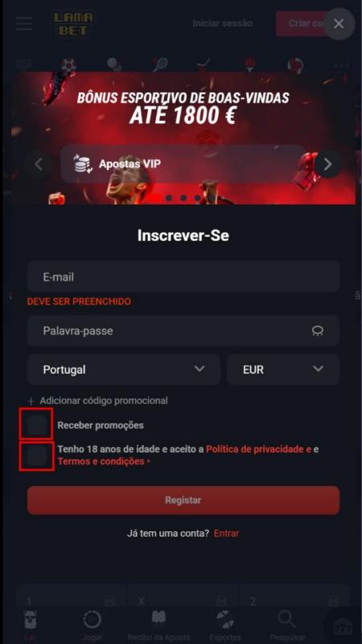Open the Pesquisar magnifier icon
The image size is (362, 644).
pos(286,619)
